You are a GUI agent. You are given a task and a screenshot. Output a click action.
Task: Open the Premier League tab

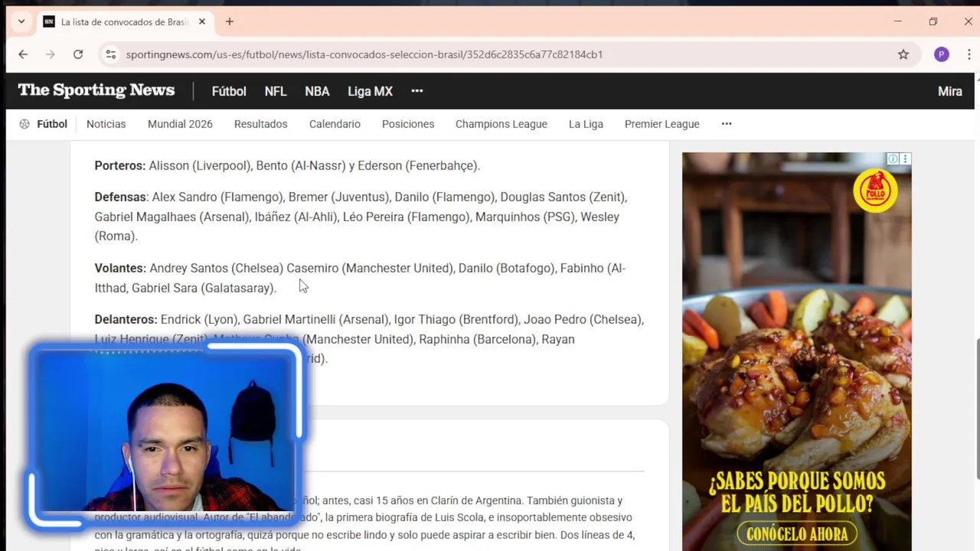point(662,124)
